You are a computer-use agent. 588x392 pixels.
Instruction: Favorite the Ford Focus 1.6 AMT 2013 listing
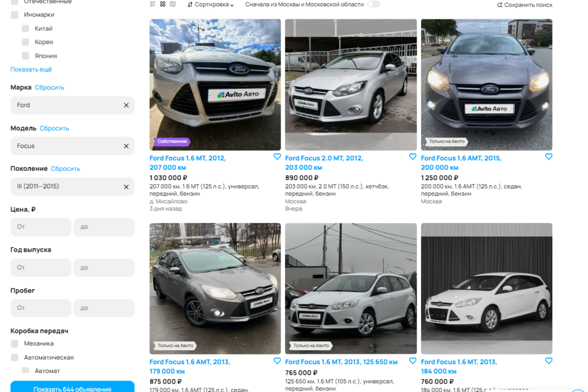[x=277, y=361]
